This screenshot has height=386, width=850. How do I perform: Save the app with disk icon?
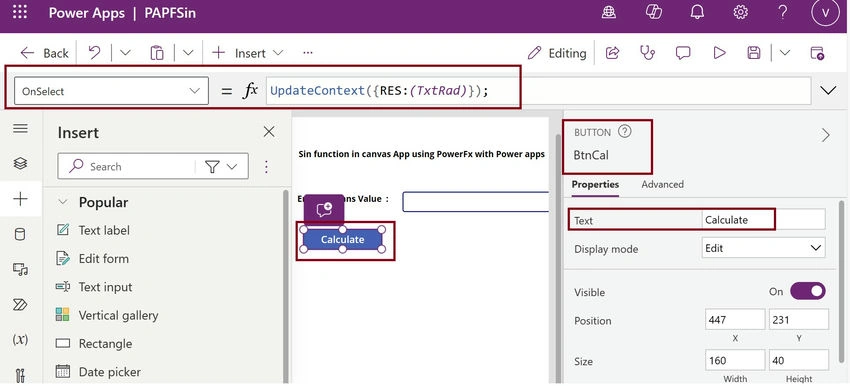point(754,53)
